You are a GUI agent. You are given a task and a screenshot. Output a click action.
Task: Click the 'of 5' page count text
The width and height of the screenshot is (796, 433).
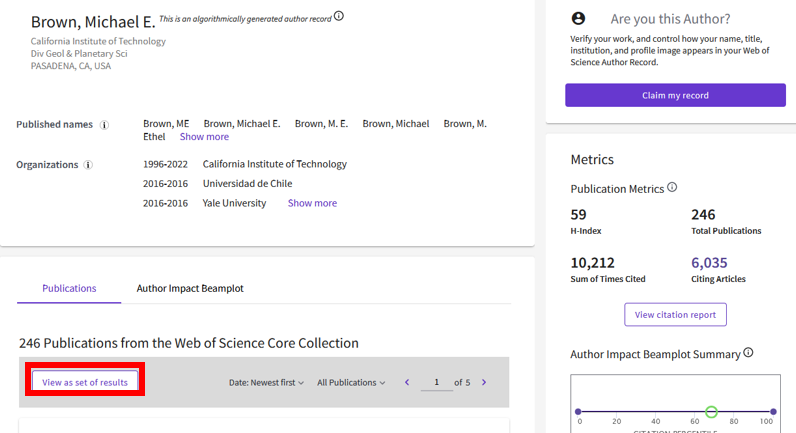click(x=462, y=382)
